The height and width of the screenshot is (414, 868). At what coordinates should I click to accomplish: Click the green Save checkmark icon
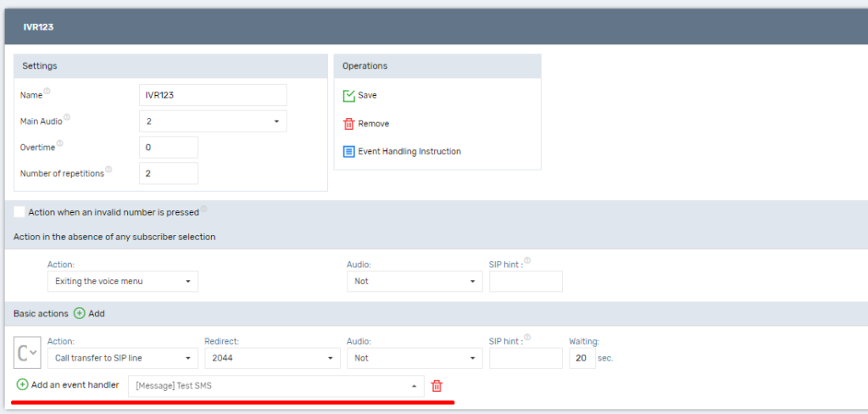pyautogui.click(x=348, y=96)
